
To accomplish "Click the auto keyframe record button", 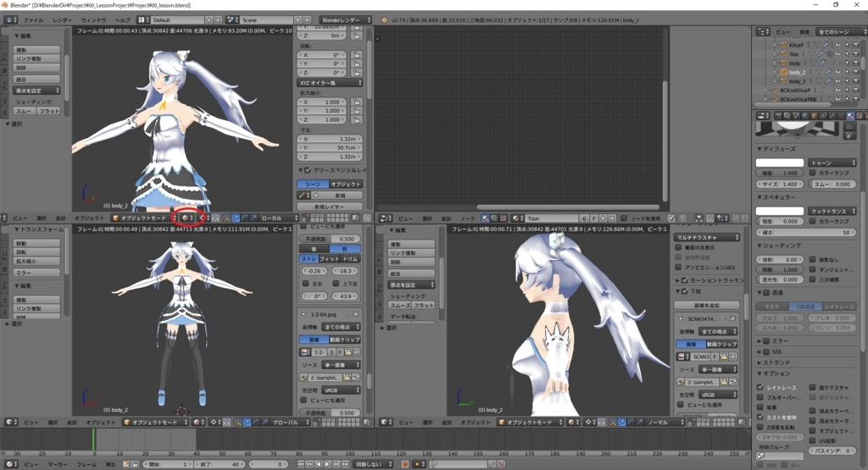I will [405, 464].
